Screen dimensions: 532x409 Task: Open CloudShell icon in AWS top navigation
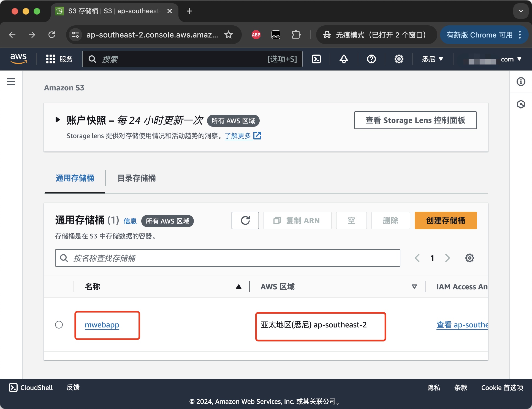(316, 59)
